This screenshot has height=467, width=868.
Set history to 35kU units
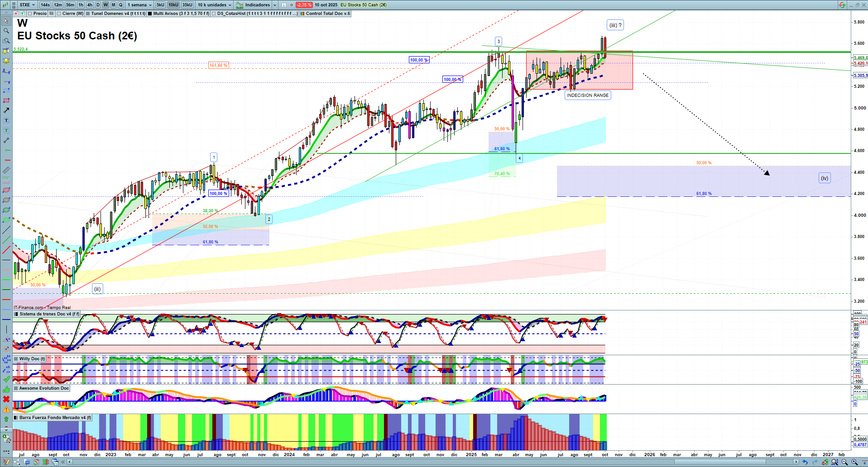187,5
